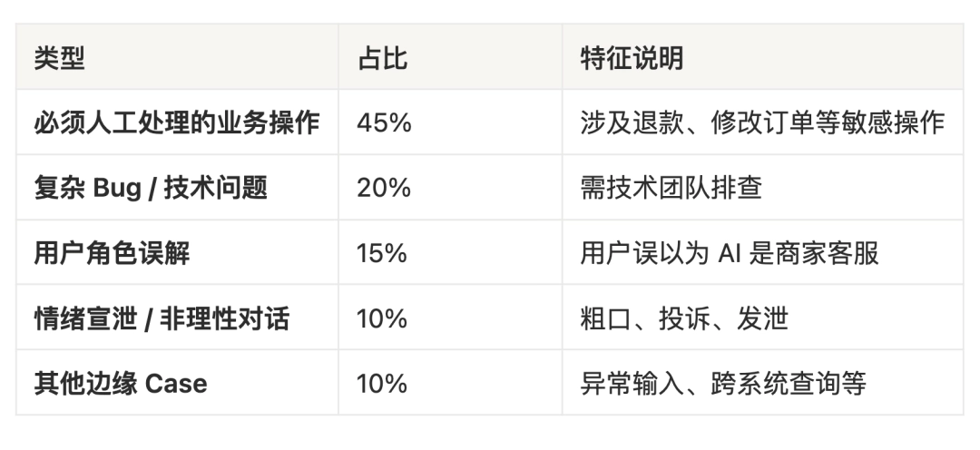The width and height of the screenshot is (980, 450).
Task: Click the 粗口、投诉、发泄 description cell
Action: coord(684,318)
